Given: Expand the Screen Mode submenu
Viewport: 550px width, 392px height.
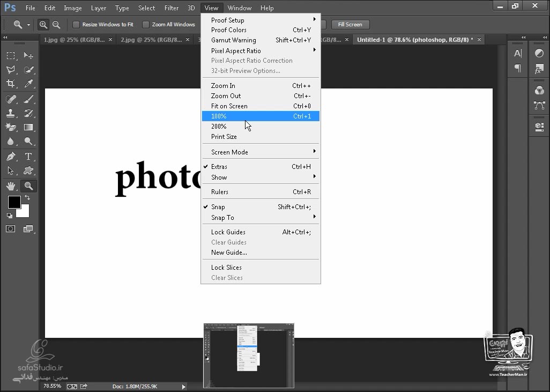Looking at the screenshot, I should 261,152.
